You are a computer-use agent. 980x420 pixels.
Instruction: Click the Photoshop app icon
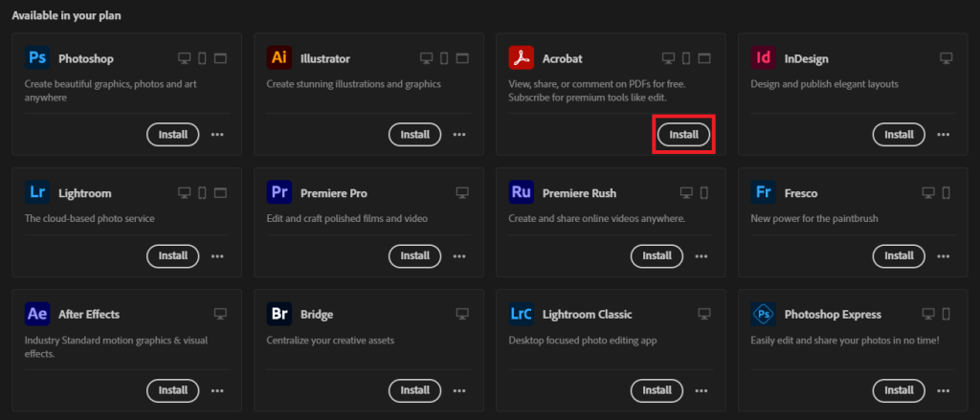37,58
